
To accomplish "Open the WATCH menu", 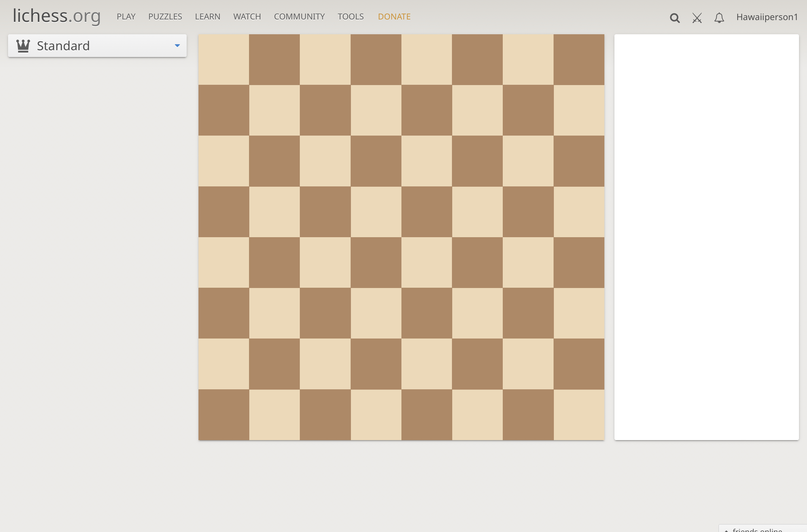I will 247,17.
